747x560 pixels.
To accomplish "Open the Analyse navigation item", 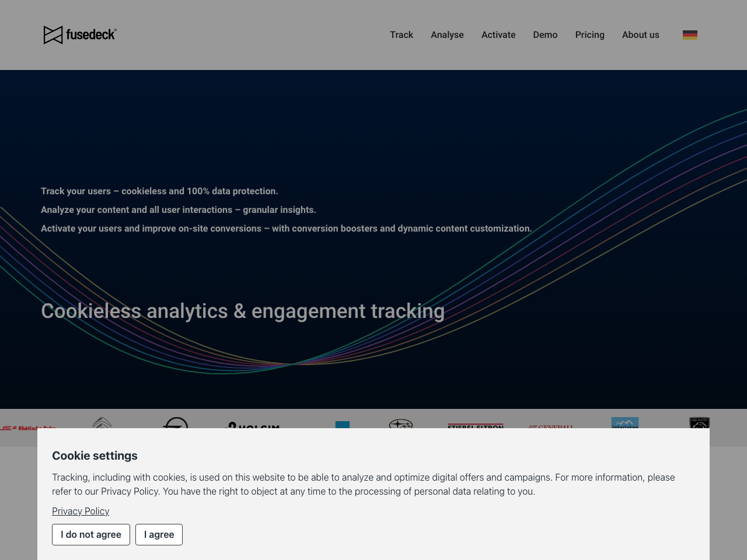I will tap(447, 34).
